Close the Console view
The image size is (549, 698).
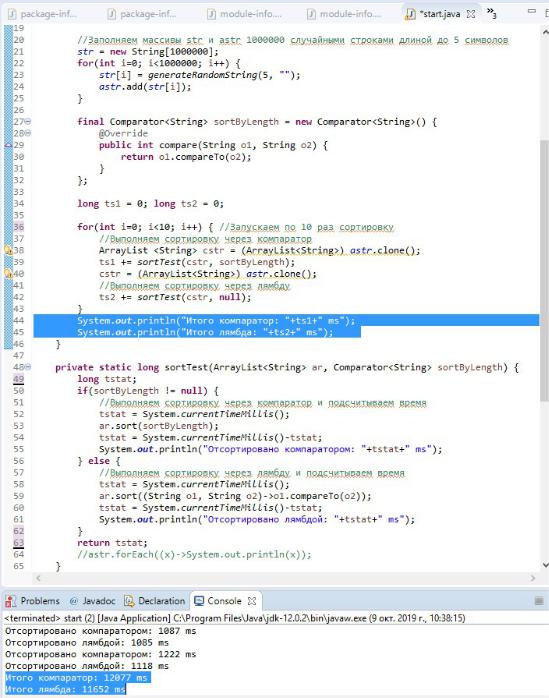pos(252,601)
